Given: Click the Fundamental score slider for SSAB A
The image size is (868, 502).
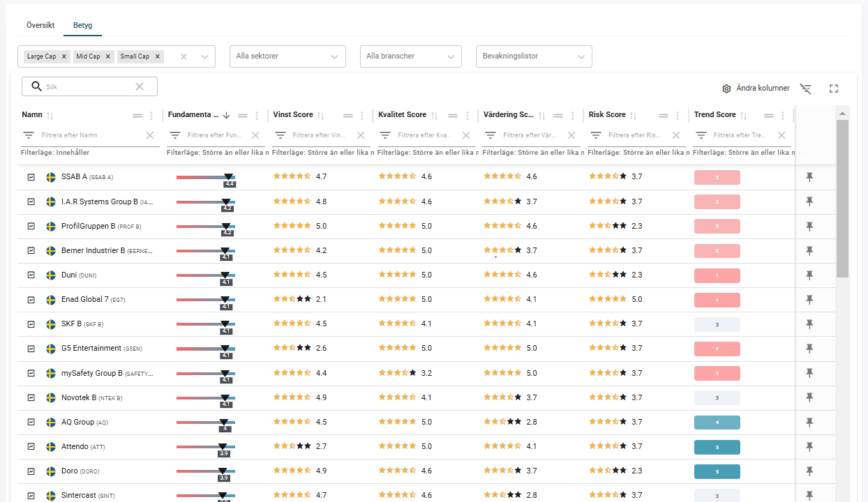Looking at the screenshot, I should pyautogui.click(x=206, y=178).
